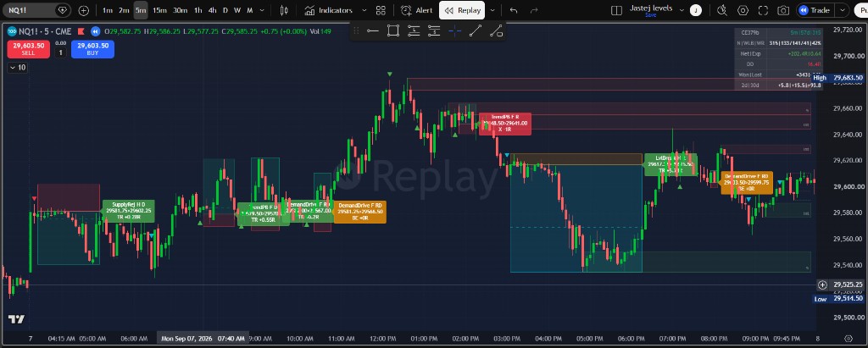Image resolution: width=868 pixels, height=348 pixels.
Task: Switch to the 15m timeframe
Action: point(159,10)
